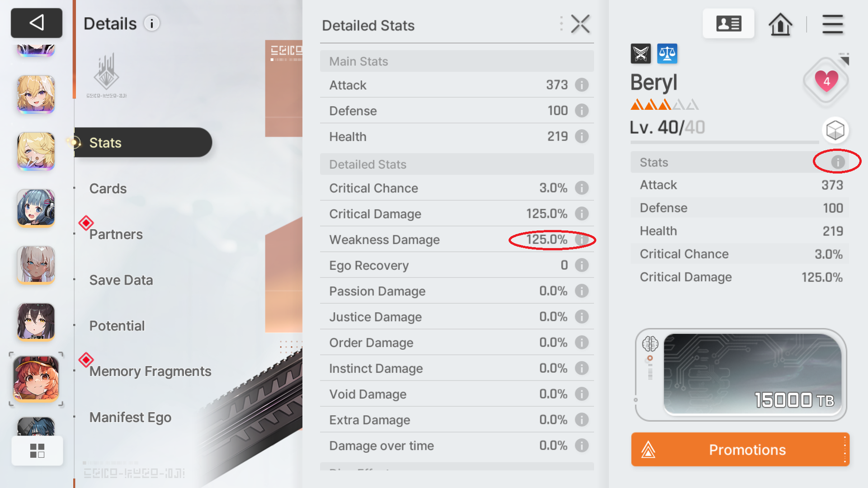Close the Detailed Stats panel
This screenshot has width=868, height=488.
[580, 24]
